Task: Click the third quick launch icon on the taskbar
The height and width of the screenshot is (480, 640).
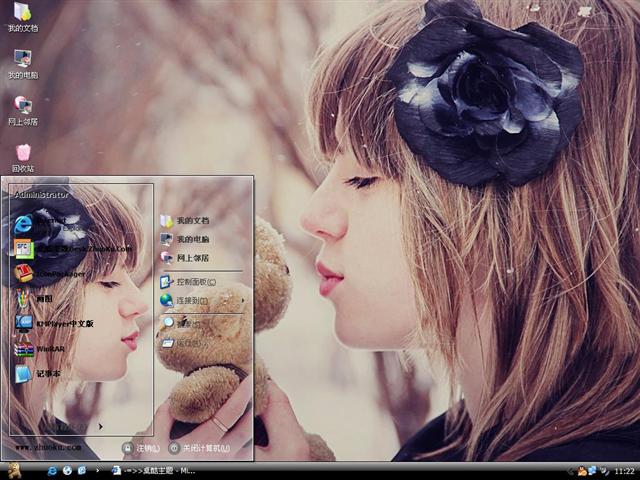Action: (82, 471)
